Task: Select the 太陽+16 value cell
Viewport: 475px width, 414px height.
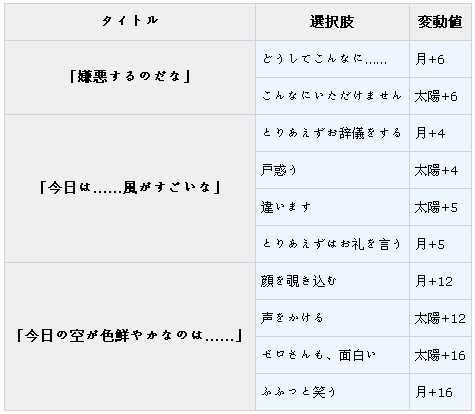Action: coord(440,355)
